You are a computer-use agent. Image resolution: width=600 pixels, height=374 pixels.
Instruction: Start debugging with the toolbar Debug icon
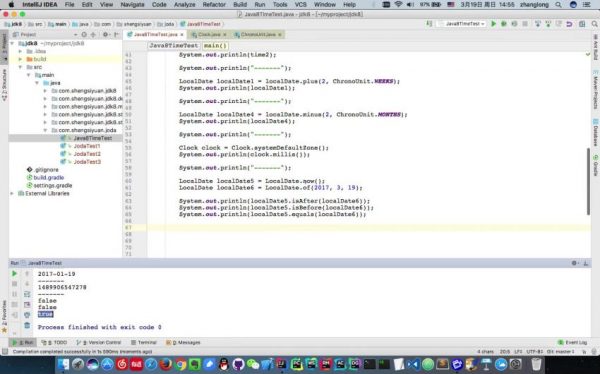click(x=504, y=24)
